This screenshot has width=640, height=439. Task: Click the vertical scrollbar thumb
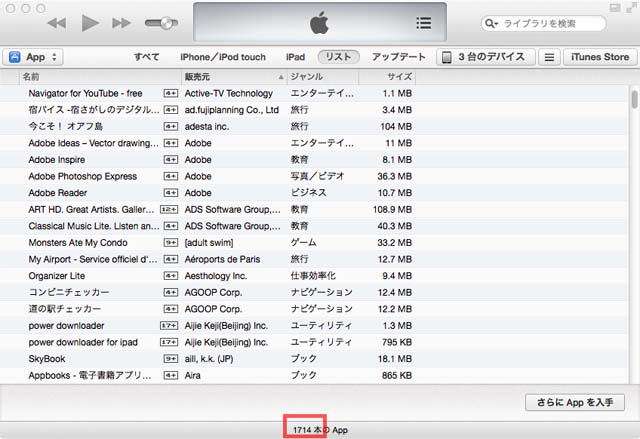[x=634, y=100]
